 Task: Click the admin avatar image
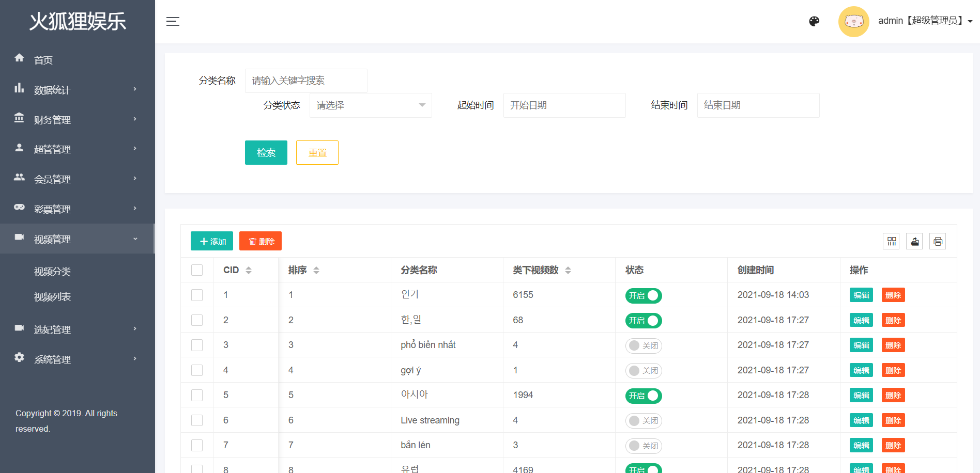(853, 21)
